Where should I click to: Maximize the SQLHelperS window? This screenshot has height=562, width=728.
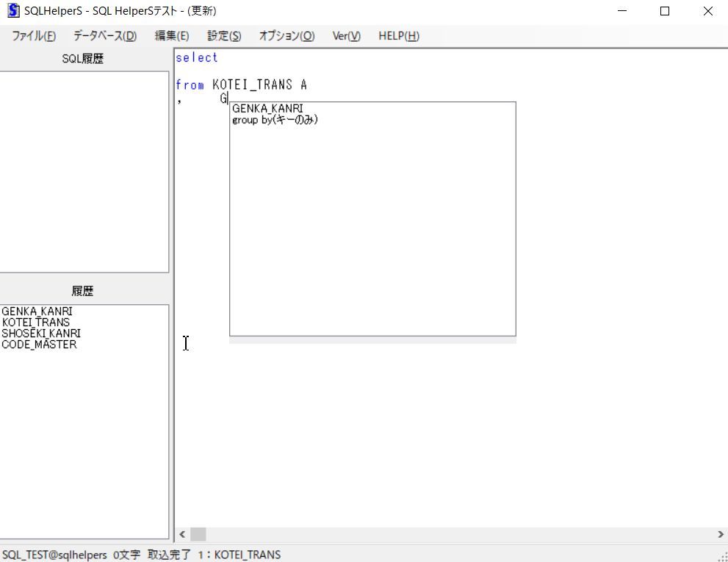tap(665, 11)
